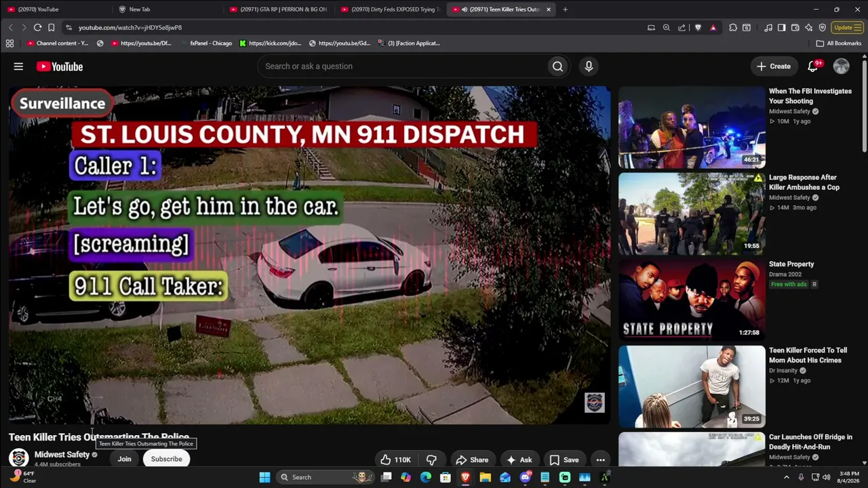This screenshot has height=488, width=868.
Task: Open the All Bookmarks folder
Action: 839,43
